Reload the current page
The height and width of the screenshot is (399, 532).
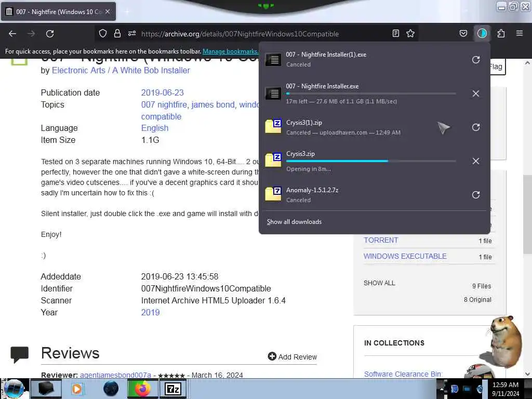coord(50,34)
